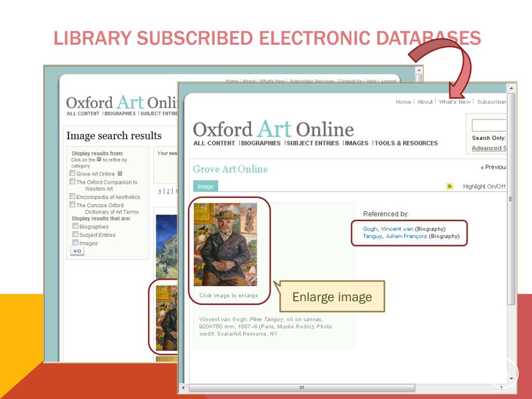Go to results page 2 link
Image resolution: width=532 pixels, height=399 pixels.
point(168,192)
